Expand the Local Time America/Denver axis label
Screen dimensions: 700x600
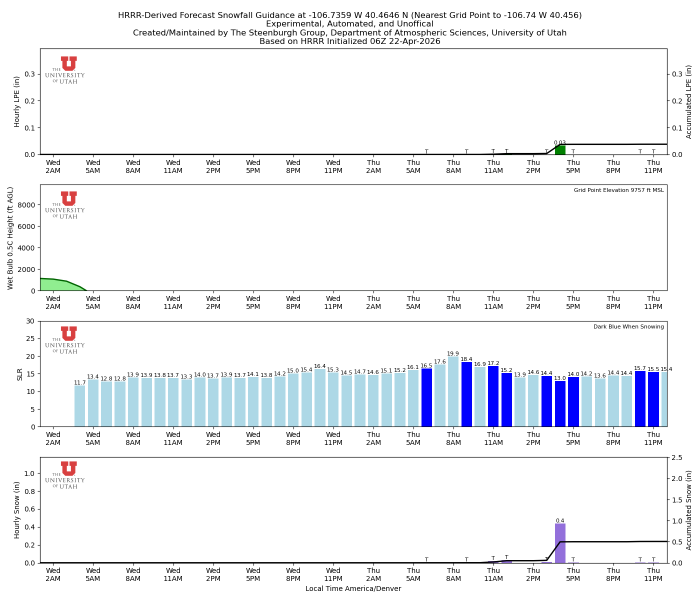click(x=353, y=588)
